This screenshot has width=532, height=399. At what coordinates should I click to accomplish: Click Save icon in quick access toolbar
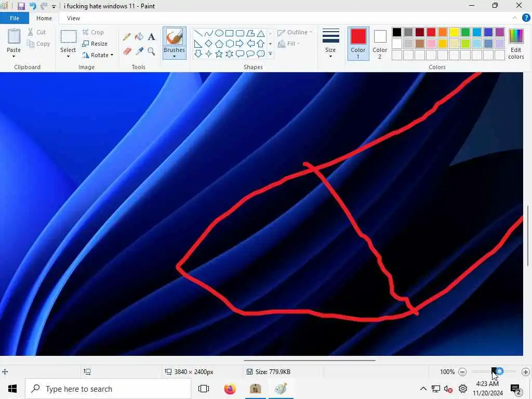[21, 6]
